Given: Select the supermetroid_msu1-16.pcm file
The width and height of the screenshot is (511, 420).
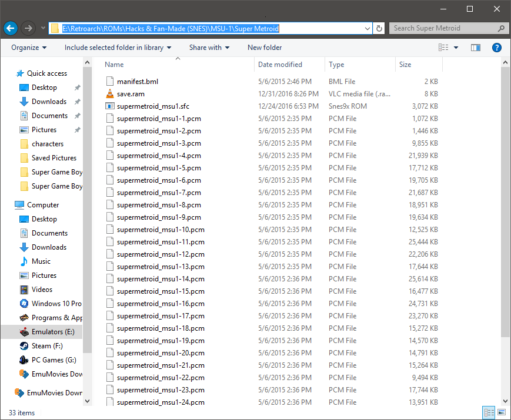Looking at the screenshot, I should (x=161, y=304).
